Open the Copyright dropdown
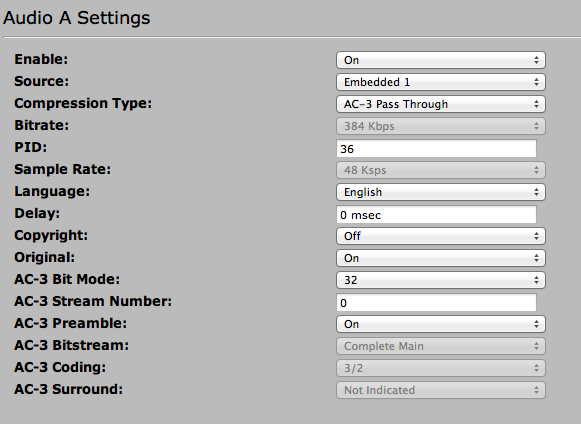The image size is (581, 424). (441, 236)
